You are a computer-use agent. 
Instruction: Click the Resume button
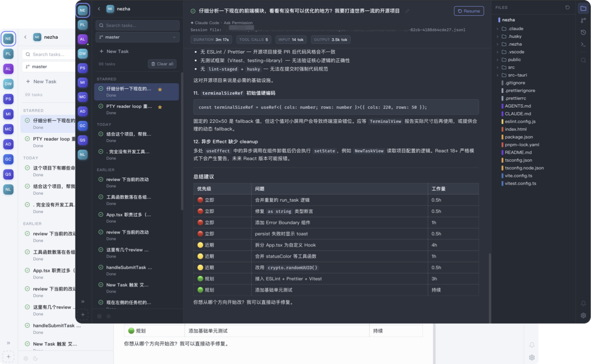(x=468, y=11)
